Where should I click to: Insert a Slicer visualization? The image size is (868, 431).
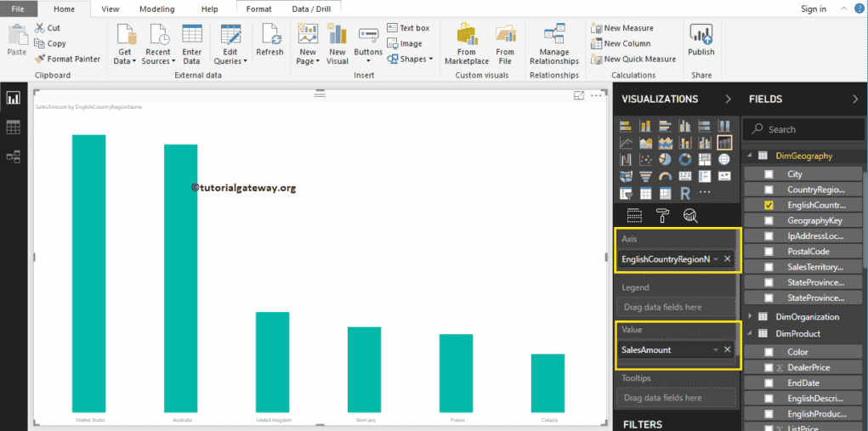click(x=626, y=194)
